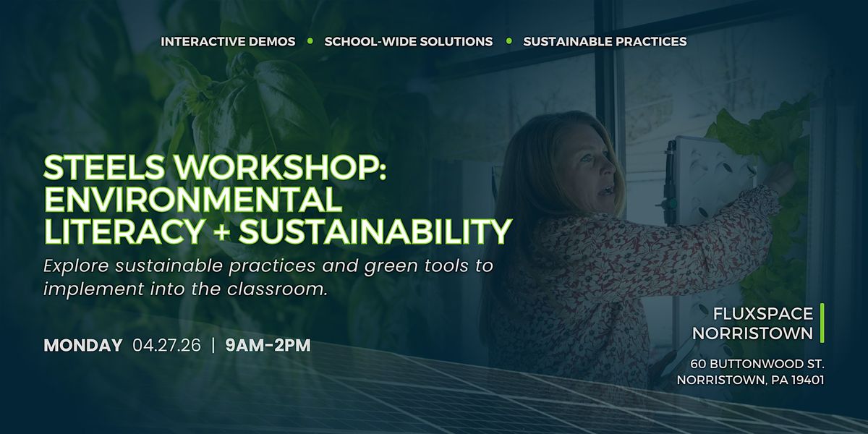The width and height of the screenshot is (868, 434).
Task: Click the white hydroponic tower device
Action: 703,181
